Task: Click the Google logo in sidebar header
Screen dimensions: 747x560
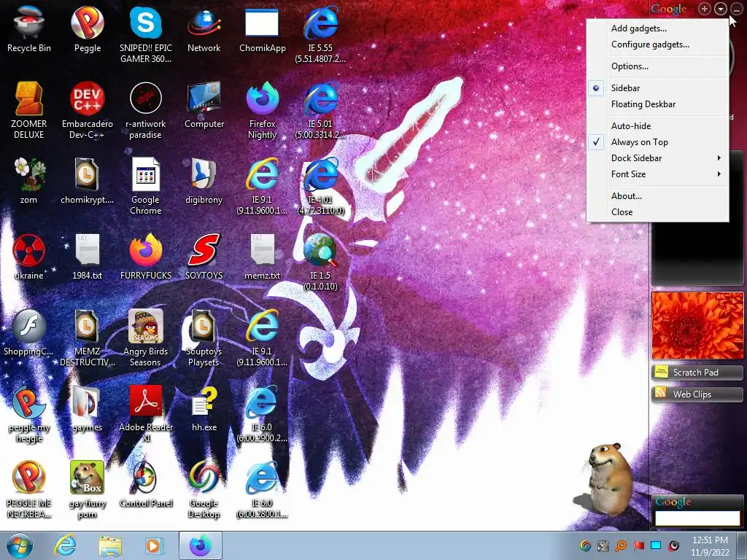Action: point(669,9)
